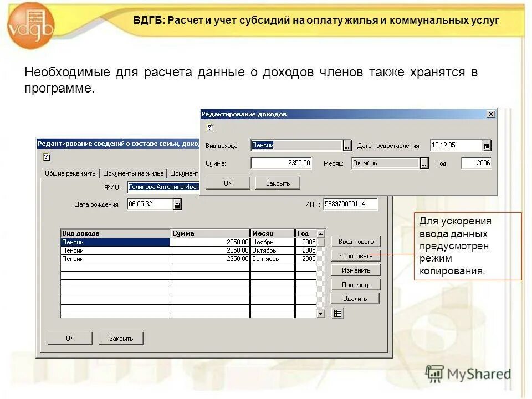This screenshot has width=532, height=399.
Task: Open calendar picker for Дата предоставления
Action: click(x=487, y=146)
